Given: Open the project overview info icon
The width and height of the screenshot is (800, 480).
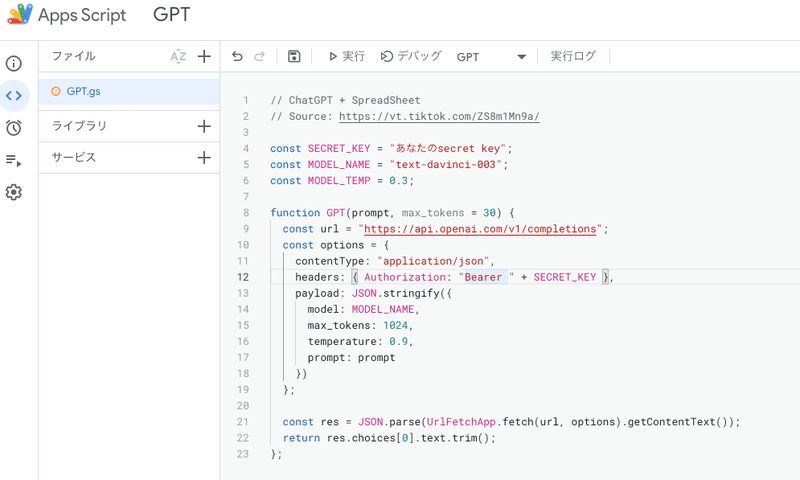Looking at the screenshot, I should point(14,63).
